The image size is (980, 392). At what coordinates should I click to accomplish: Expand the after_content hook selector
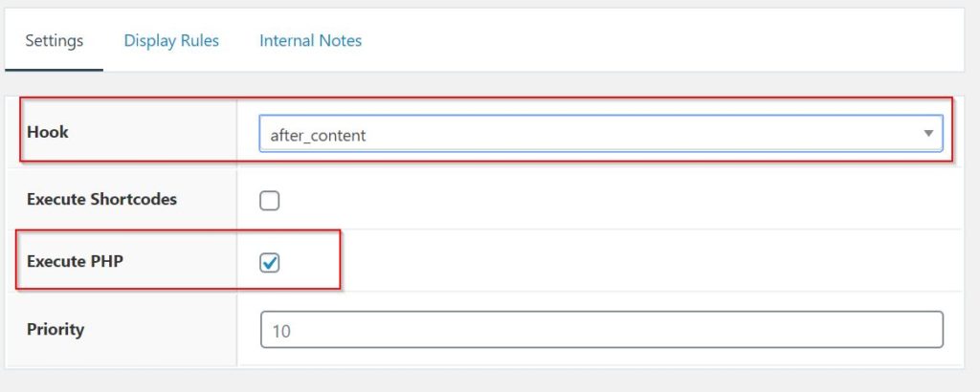(x=601, y=134)
